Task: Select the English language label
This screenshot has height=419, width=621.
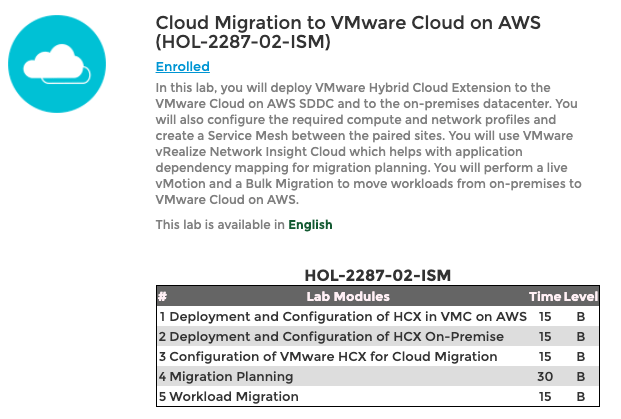Action: click(310, 225)
